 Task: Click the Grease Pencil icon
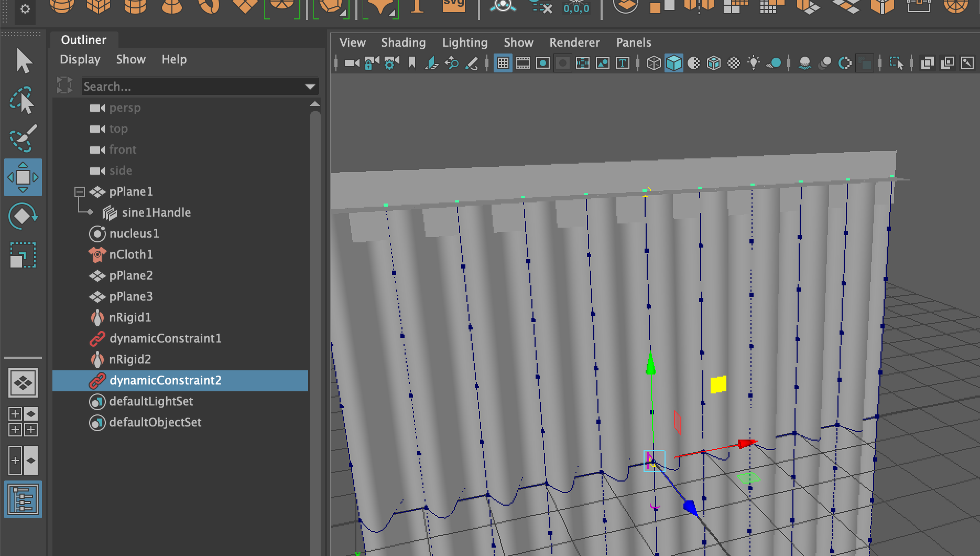472,63
